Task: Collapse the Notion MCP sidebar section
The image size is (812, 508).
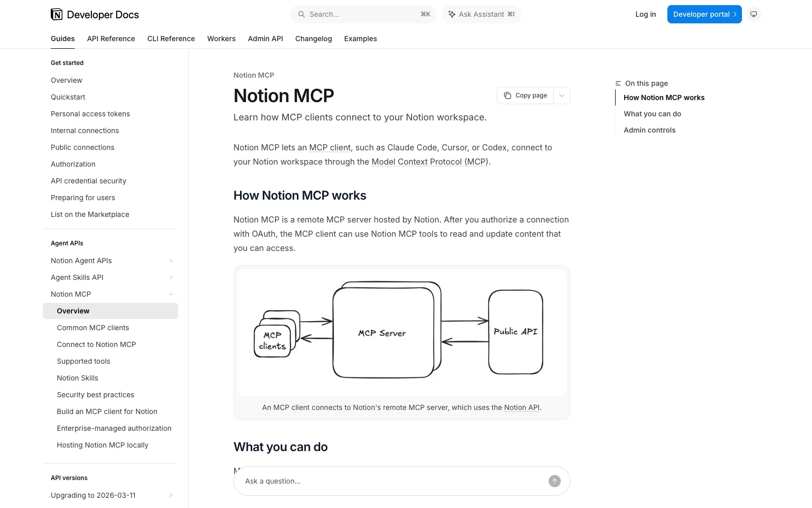Action: pyautogui.click(x=171, y=294)
